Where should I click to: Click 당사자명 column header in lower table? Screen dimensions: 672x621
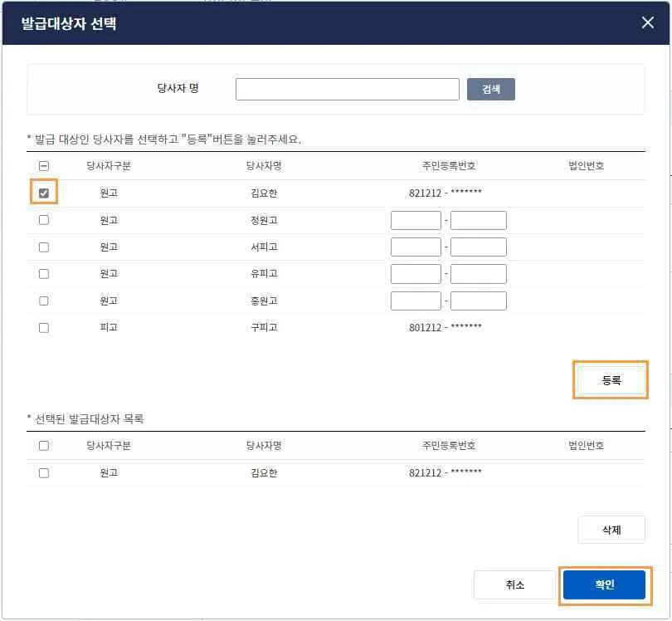point(264,446)
